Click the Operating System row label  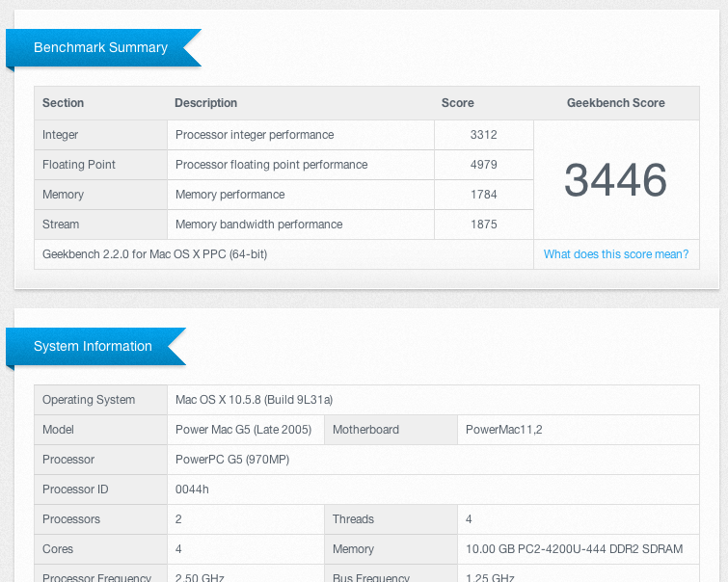[x=89, y=400]
